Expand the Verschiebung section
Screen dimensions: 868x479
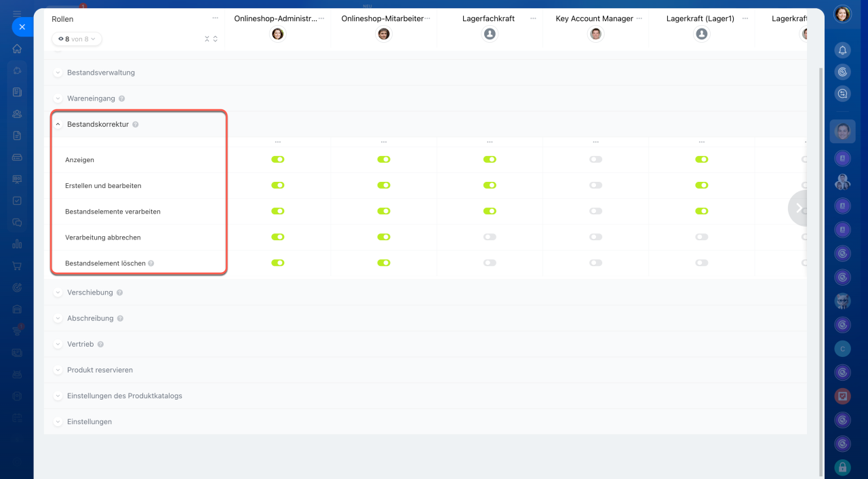[58, 292]
